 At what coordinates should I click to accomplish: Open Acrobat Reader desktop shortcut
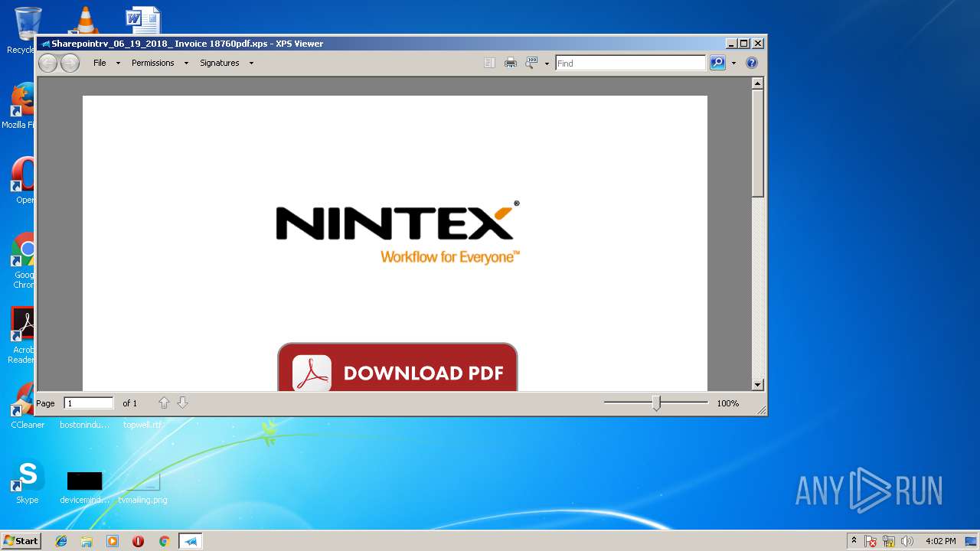[23, 335]
